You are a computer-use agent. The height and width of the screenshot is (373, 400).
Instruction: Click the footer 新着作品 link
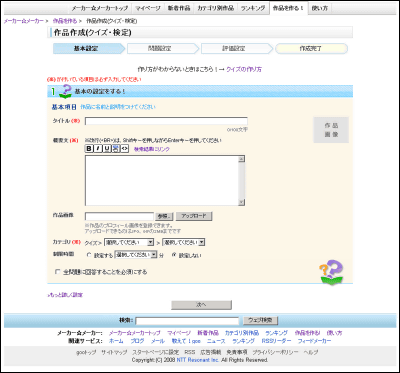(x=208, y=333)
